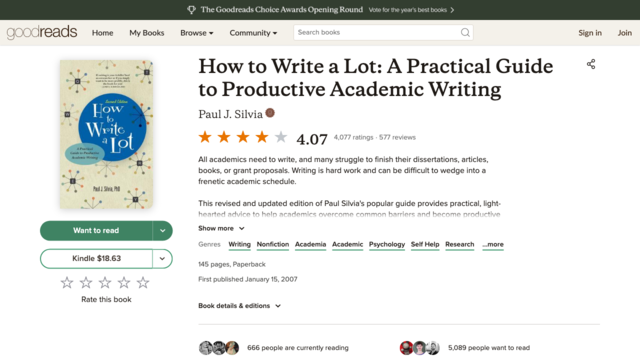Click avatars of people who want to read

click(x=420, y=348)
